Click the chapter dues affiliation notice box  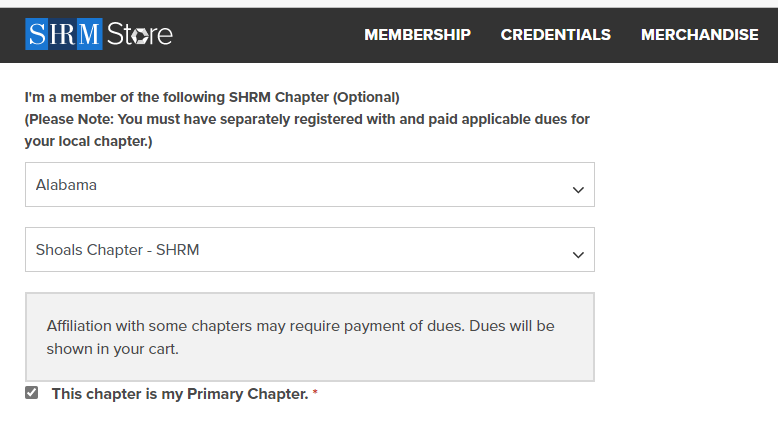310,337
